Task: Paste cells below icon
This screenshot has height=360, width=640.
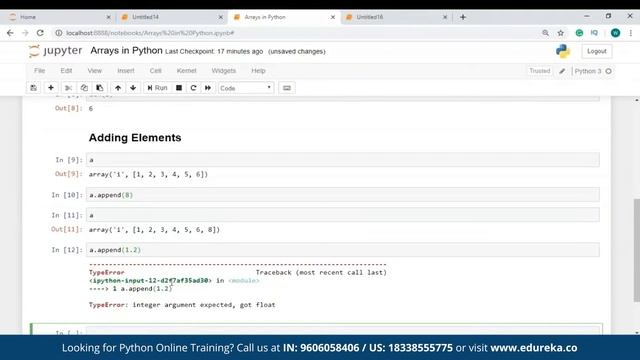Action: click(100, 88)
